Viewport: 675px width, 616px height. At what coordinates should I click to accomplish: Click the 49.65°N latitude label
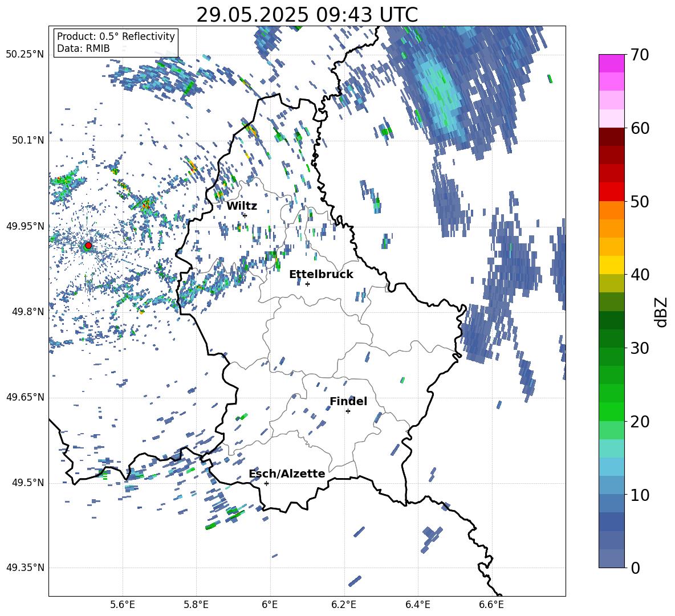click(x=25, y=397)
